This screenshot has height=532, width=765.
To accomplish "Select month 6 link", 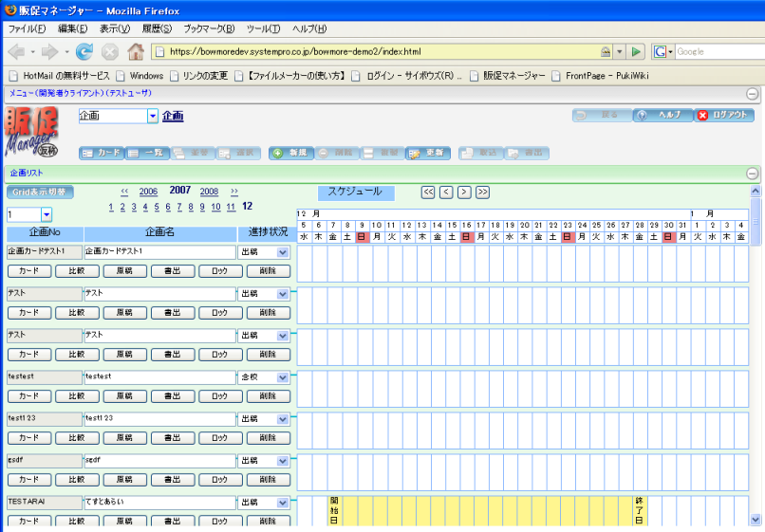I will 168,208.
